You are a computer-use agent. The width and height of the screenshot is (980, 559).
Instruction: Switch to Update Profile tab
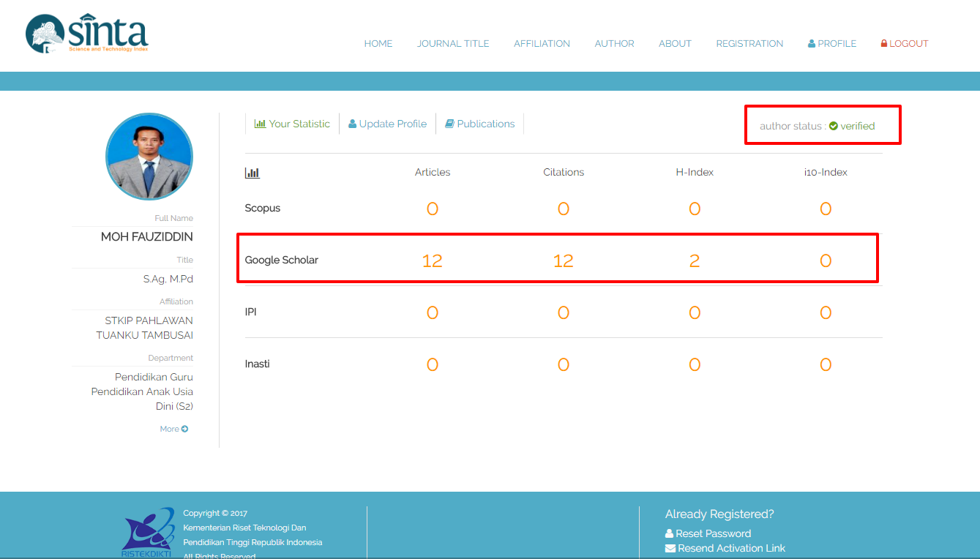[387, 124]
